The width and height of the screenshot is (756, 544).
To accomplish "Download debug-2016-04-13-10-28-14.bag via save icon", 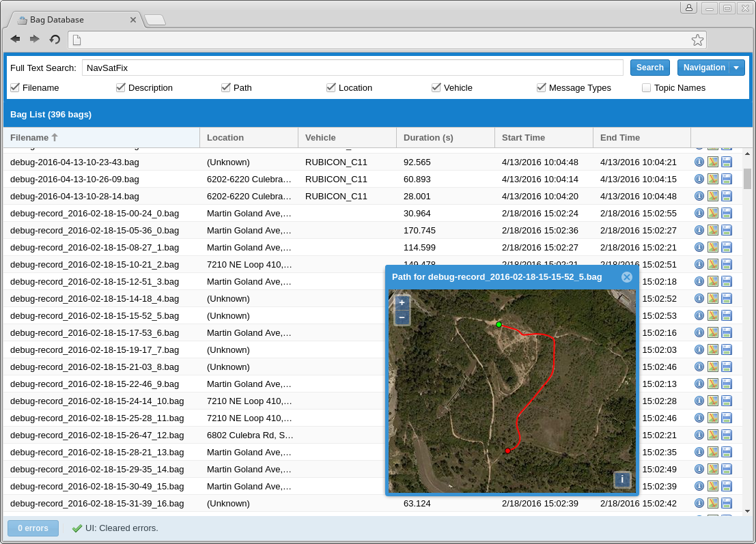I will pyautogui.click(x=727, y=196).
